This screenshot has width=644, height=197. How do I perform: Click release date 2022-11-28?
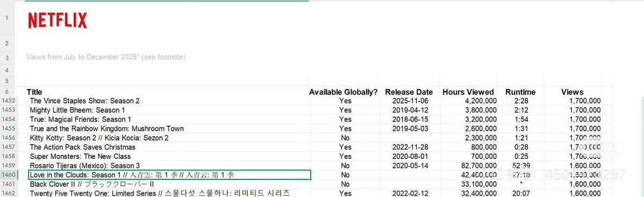tap(409, 147)
